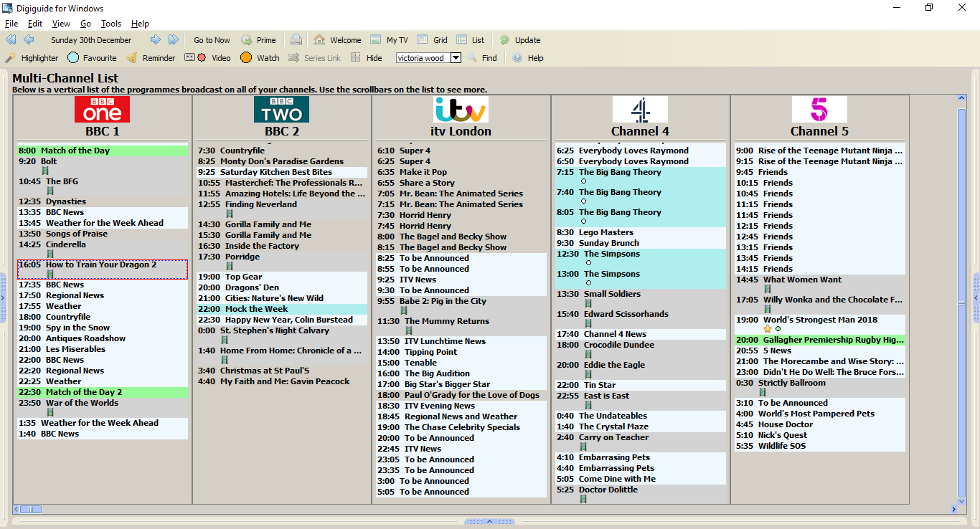Click the Find magnifier icon

(x=472, y=58)
